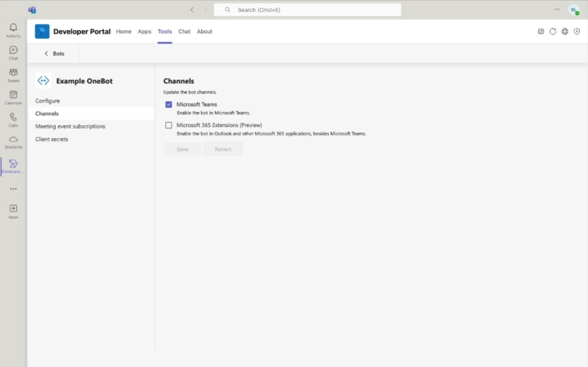Select the Developer Portal sidebar app

pos(13,166)
